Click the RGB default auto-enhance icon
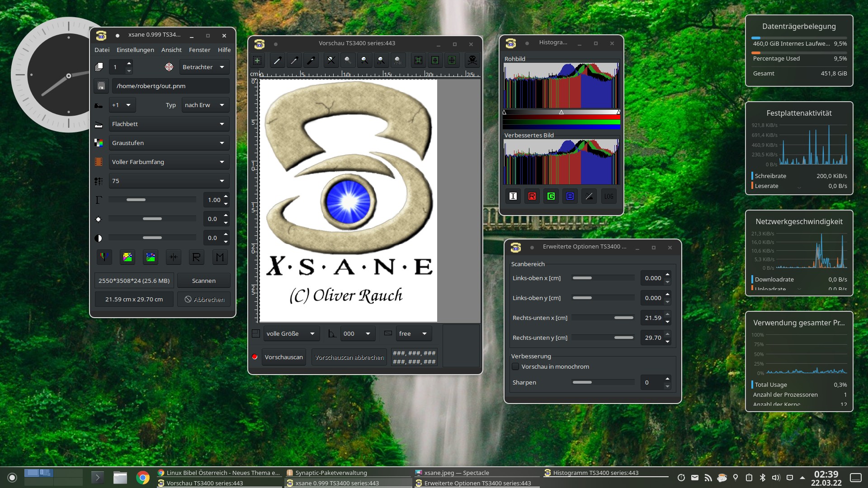Viewport: 868px width, 488px height. click(x=104, y=257)
